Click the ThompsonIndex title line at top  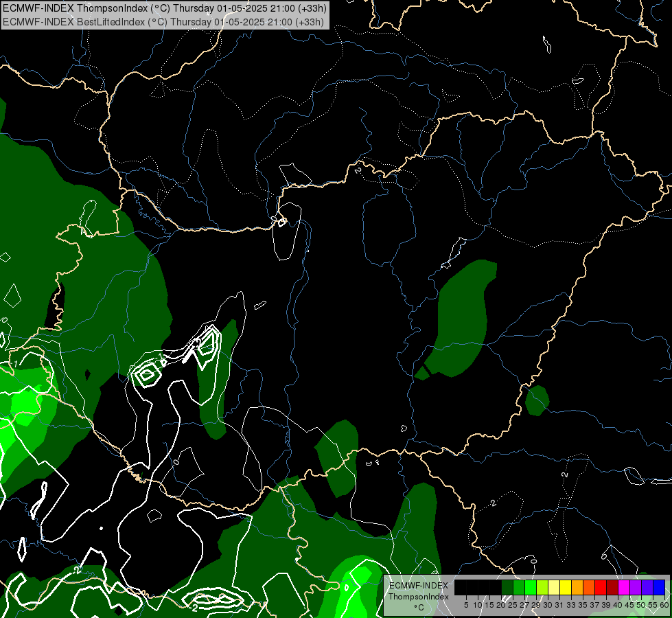(x=165, y=8)
